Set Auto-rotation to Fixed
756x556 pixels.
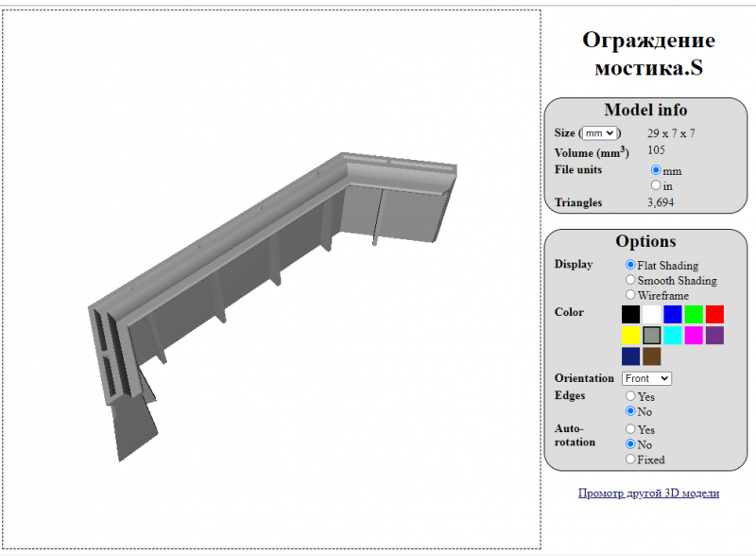click(630, 460)
